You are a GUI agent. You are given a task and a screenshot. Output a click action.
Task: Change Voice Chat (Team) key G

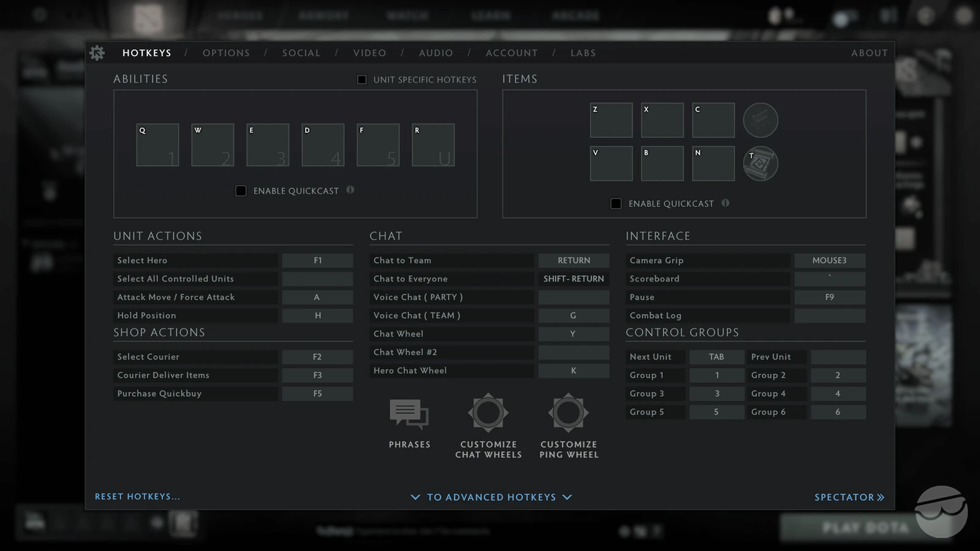pos(574,315)
